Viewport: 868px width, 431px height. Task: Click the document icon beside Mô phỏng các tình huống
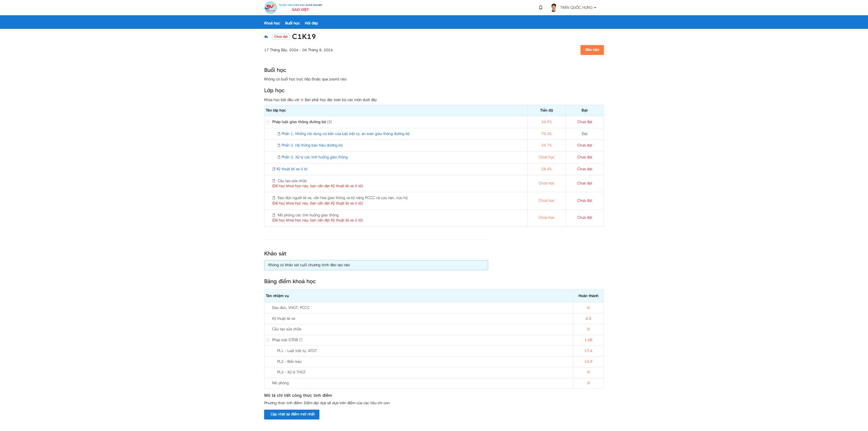click(274, 215)
